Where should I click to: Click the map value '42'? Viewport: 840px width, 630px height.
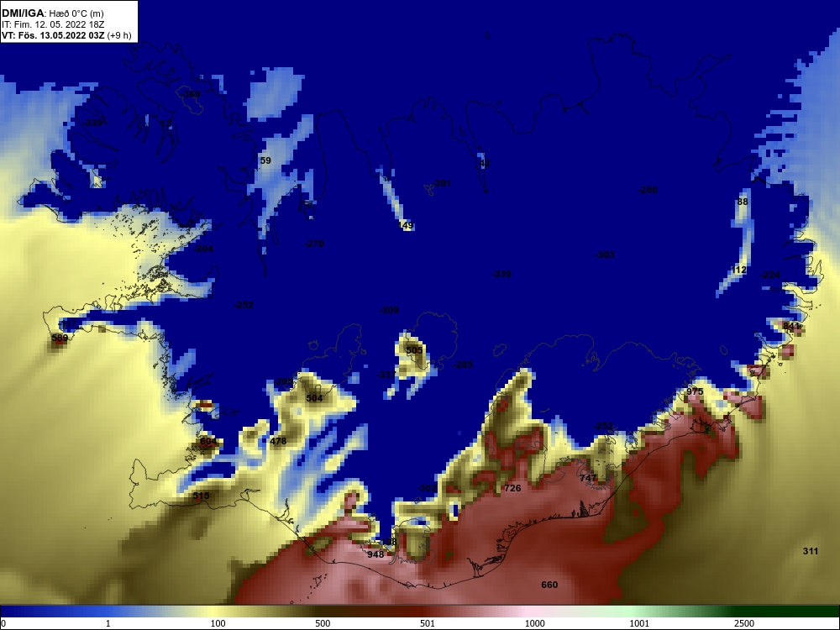coord(485,163)
